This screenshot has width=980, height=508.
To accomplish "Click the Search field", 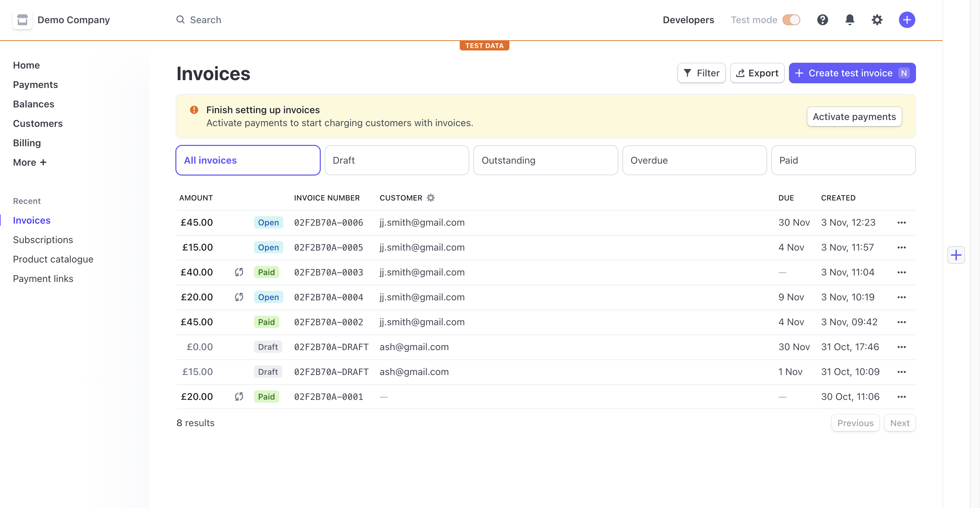I will [205, 20].
